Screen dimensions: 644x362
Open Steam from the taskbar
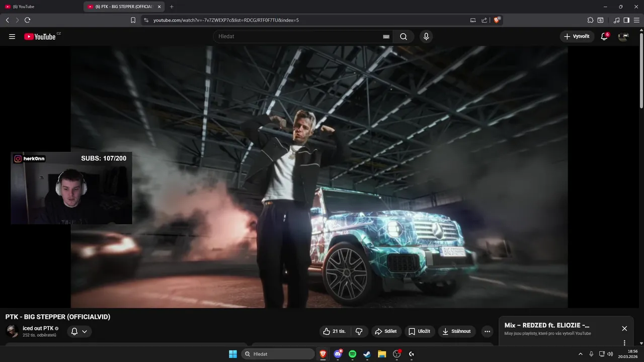[367, 354]
